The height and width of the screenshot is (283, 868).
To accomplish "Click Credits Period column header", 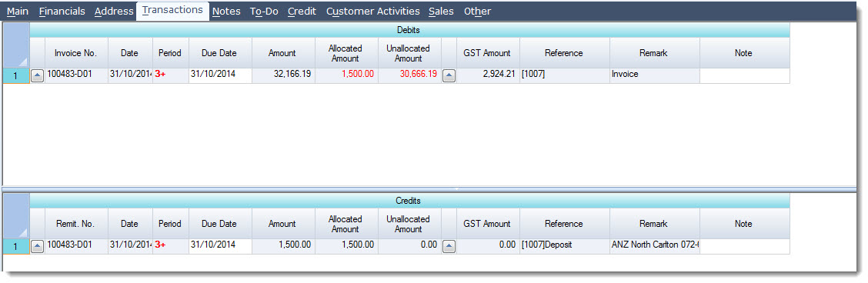I will point(171,224).
